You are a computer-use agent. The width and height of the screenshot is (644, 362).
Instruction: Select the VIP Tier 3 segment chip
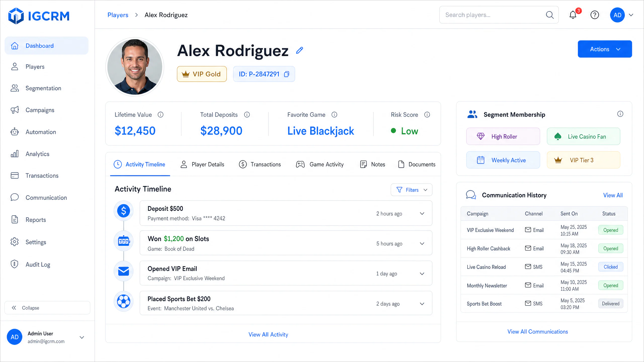[583, 160]
